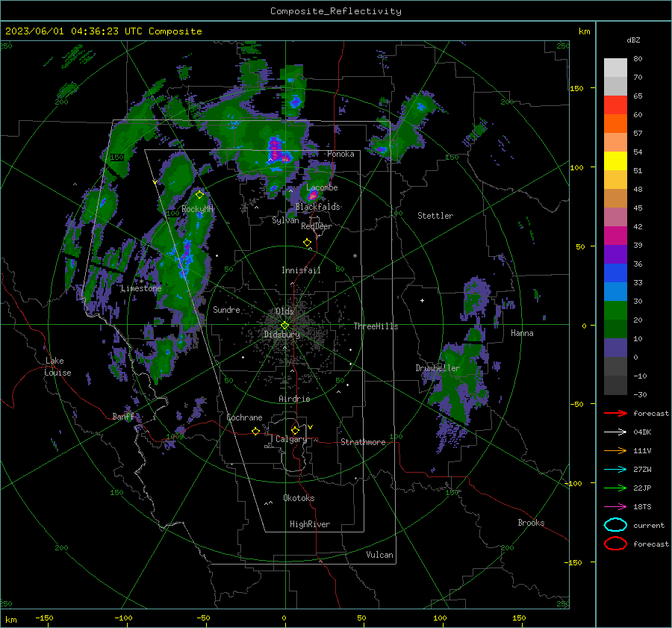Click the Innisfail town label
This screenshot has height=628, width=672.
301,270
